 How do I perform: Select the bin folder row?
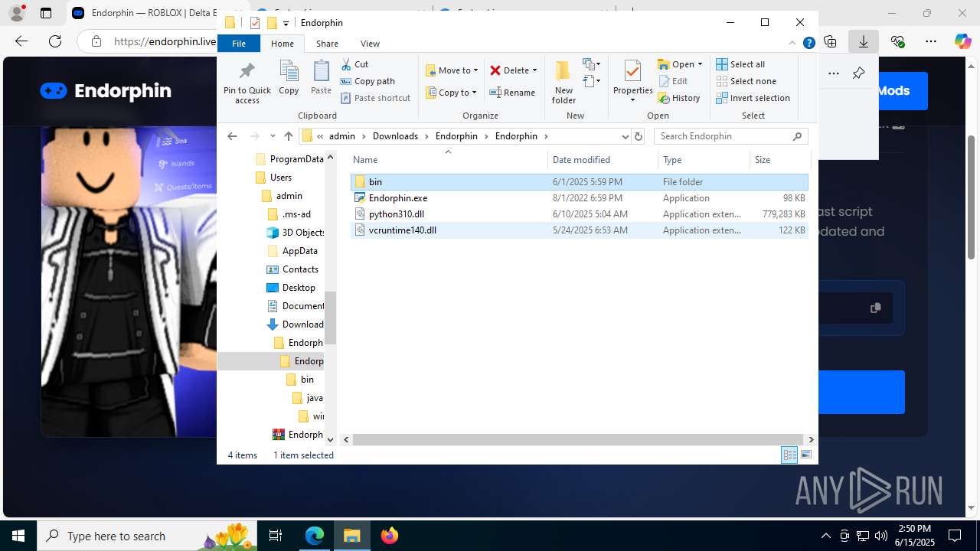579,182
